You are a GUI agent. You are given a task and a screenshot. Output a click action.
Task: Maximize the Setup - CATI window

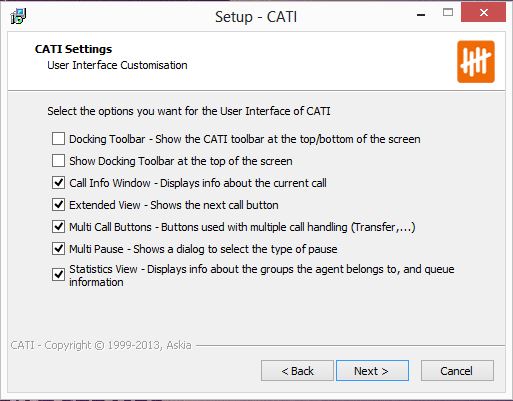[448, 13]
